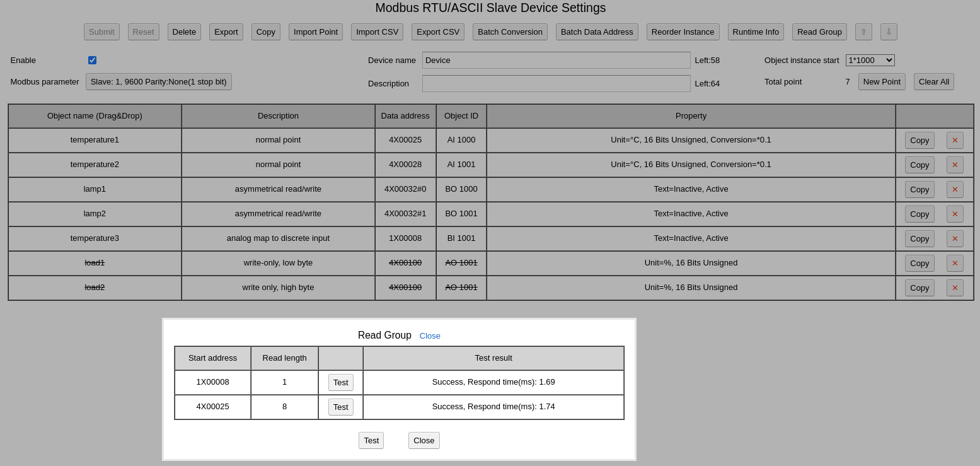Click data address 4X00032#0

405,189
